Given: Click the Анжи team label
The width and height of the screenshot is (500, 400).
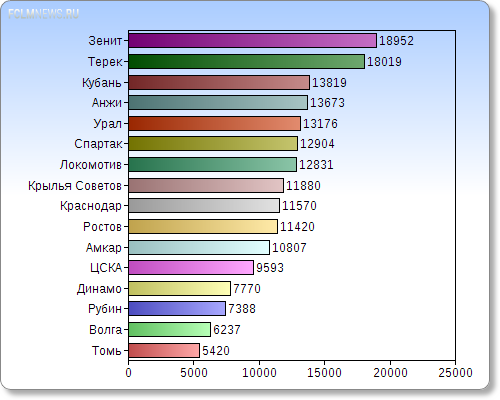Looking at the screenshot, I should pyautogui.click(x=107, y=103).
